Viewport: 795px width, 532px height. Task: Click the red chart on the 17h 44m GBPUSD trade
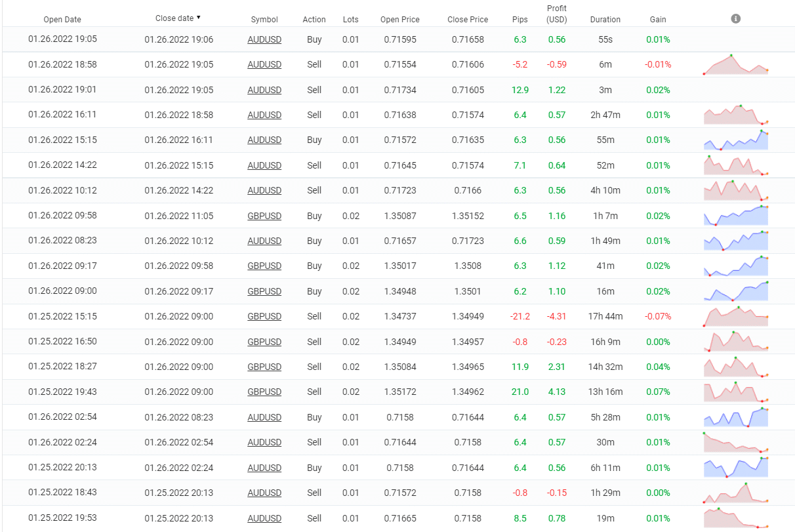736,316
